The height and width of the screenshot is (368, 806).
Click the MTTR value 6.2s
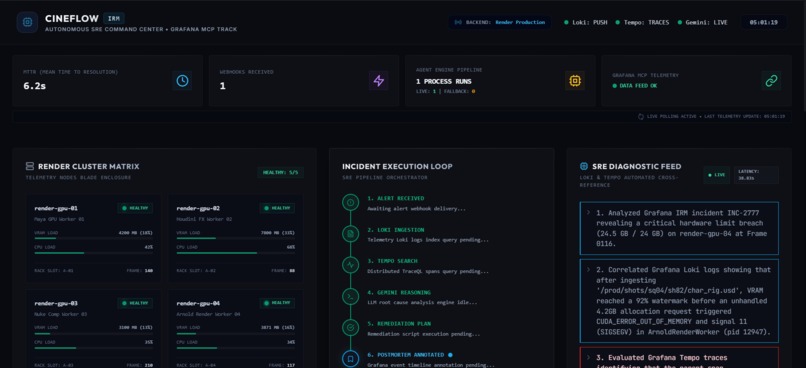[x=34, y=86]
